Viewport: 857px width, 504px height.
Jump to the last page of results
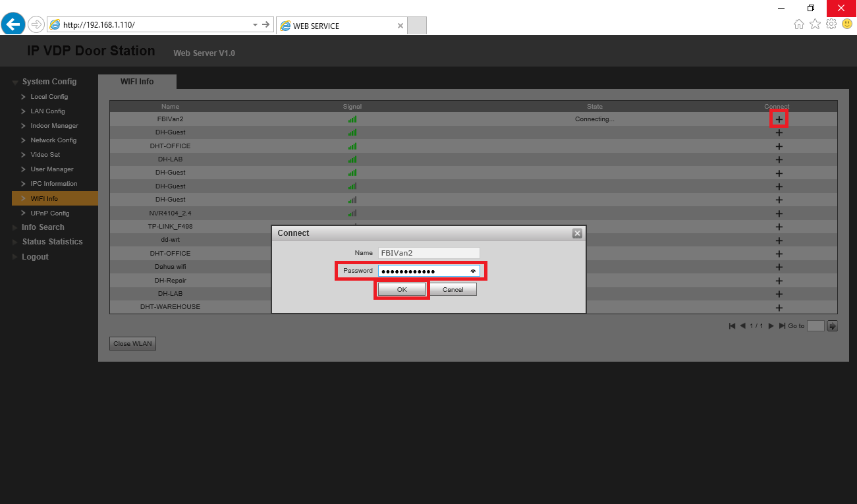coord(782,326)
